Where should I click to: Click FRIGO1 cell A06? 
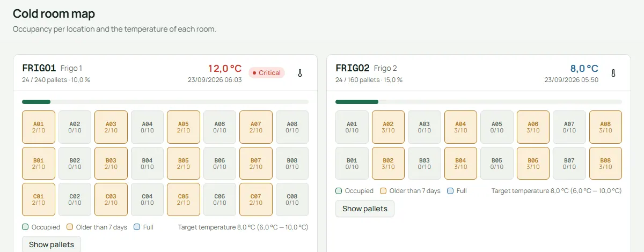219,127
